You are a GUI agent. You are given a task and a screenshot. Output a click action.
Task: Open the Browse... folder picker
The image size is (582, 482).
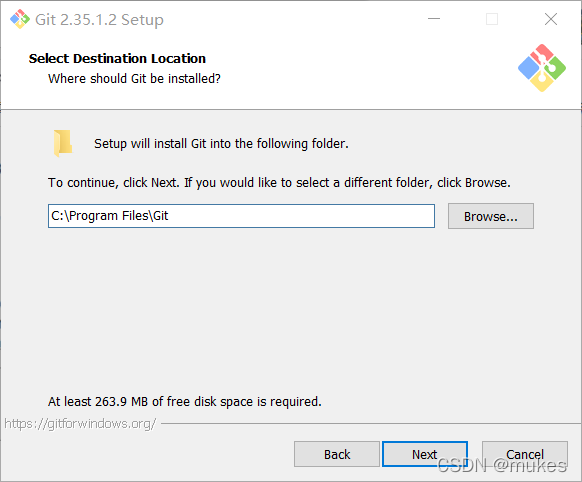point(491,216)
